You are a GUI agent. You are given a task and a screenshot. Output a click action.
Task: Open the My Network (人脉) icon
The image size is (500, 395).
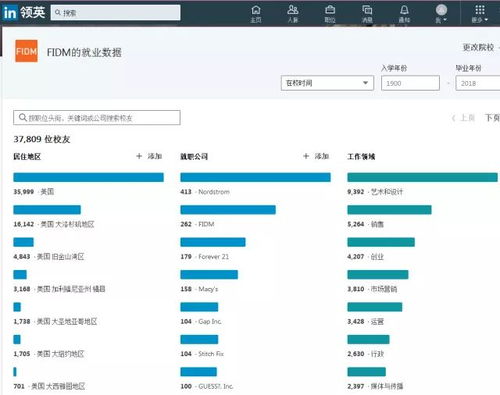click(x=293, y=14)
